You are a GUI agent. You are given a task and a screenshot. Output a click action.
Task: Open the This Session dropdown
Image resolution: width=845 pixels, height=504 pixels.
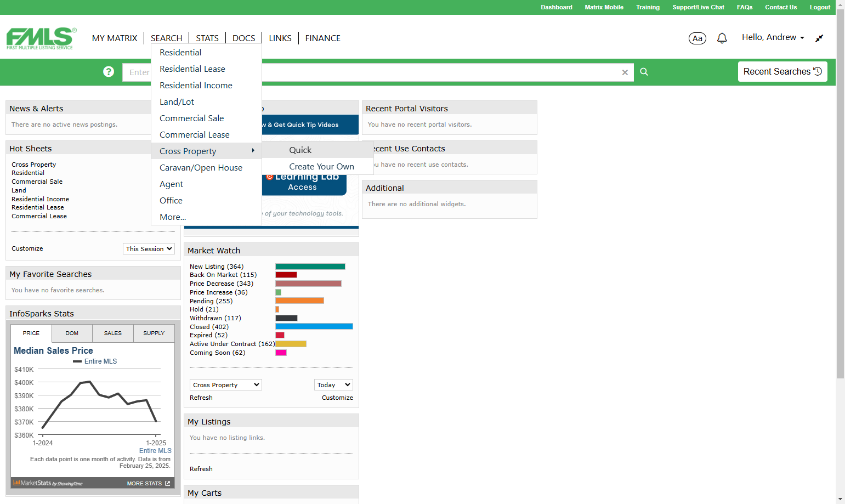pos(149,249)
